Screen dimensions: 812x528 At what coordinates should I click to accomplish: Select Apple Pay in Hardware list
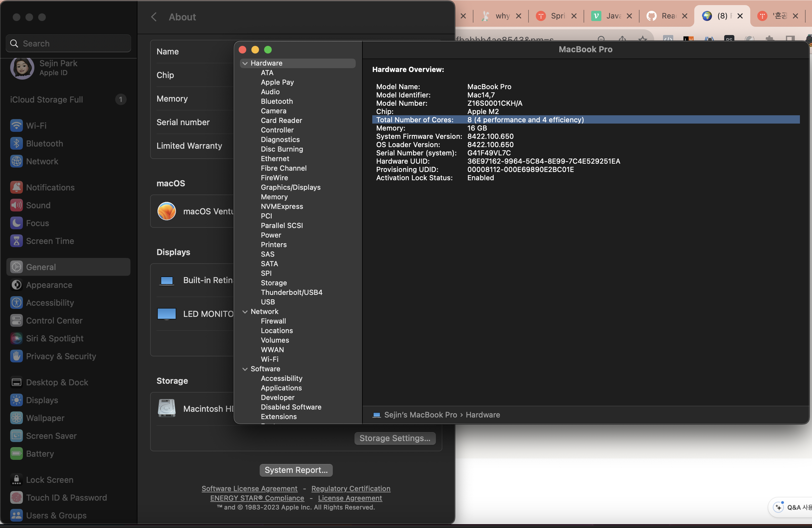point(277,82)
